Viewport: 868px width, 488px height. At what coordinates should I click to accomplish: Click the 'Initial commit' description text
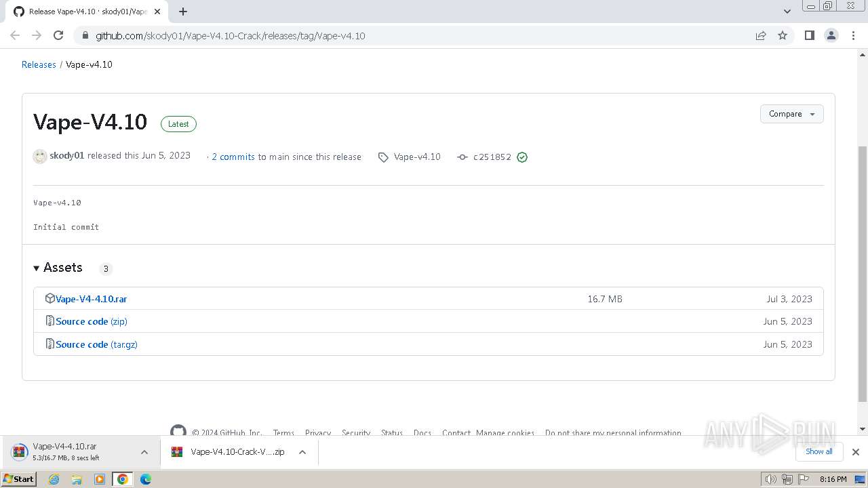pos(66,227)
